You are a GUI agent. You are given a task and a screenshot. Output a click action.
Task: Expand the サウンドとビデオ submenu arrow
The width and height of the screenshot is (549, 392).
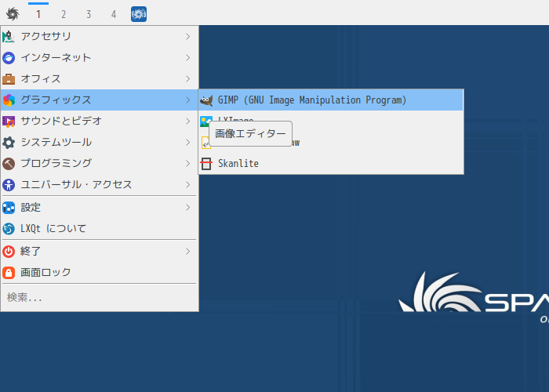click(x=188, y=121)
